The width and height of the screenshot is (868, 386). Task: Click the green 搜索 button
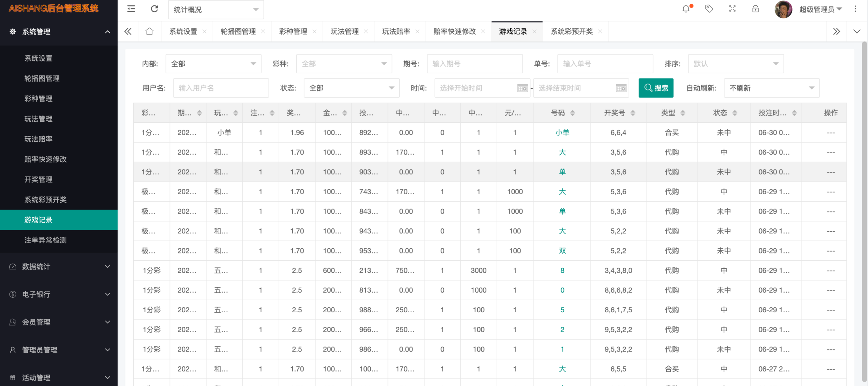click(x=655, y=88)
